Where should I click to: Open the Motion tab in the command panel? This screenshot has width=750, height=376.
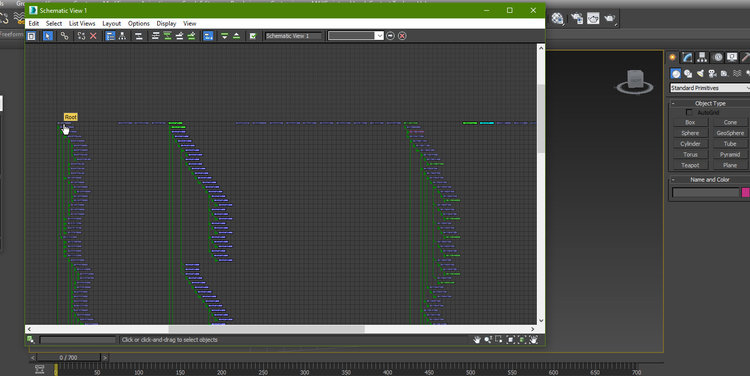(717, 57)
